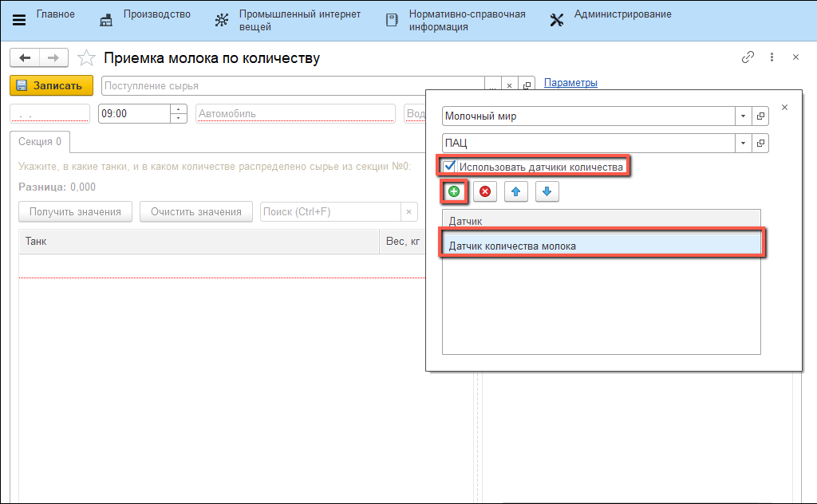This screenshot has width=817, height=504.
Task: Copy link with chain icon
Action: [x=748, y=57]
